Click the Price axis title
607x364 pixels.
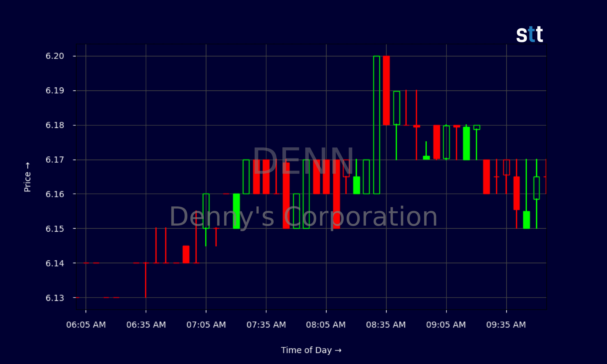click(x=28, y=177)
